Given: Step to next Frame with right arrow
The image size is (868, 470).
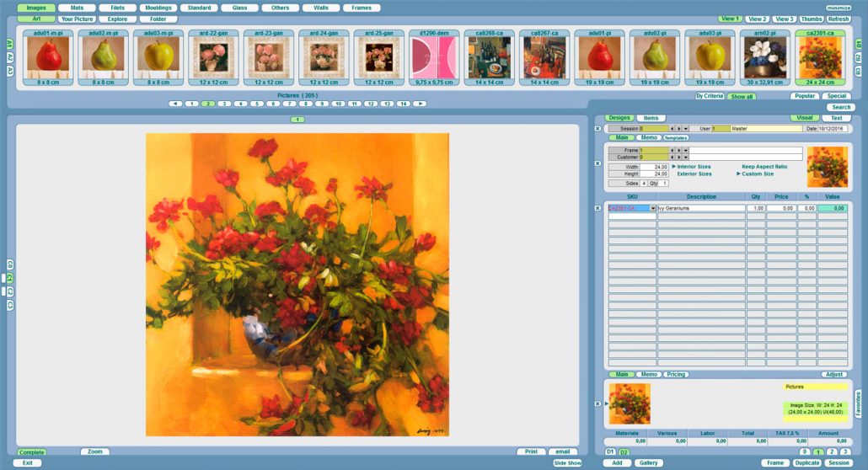Looking at the screenshot, I should 679,150.
